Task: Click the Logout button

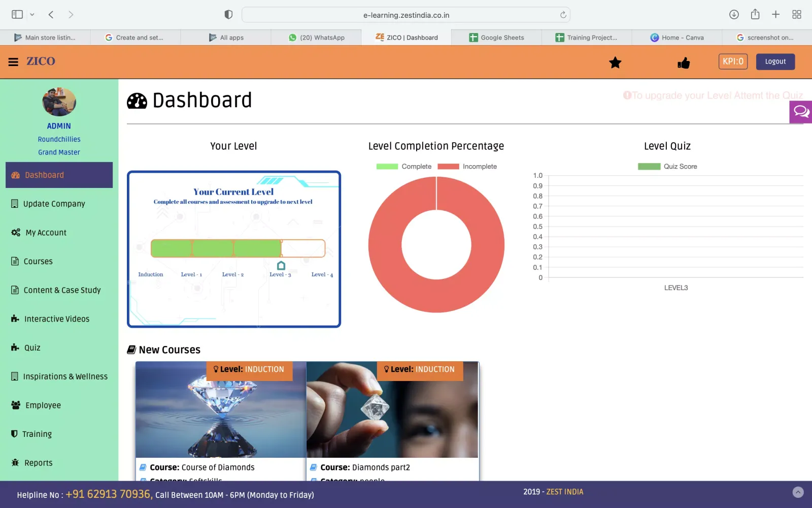Action: [775, 61]
